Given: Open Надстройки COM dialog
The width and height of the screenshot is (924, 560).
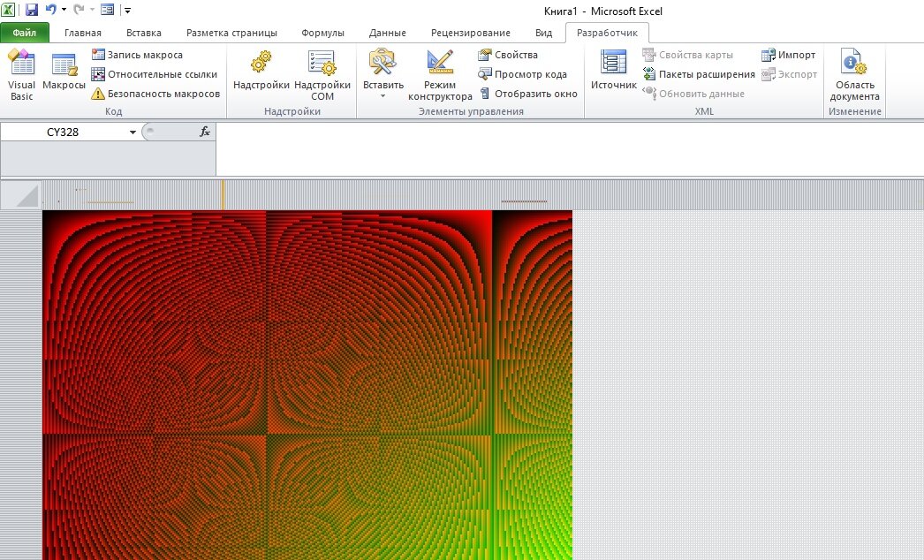Looking at the screenshot, I should click(x=322, y=75).
